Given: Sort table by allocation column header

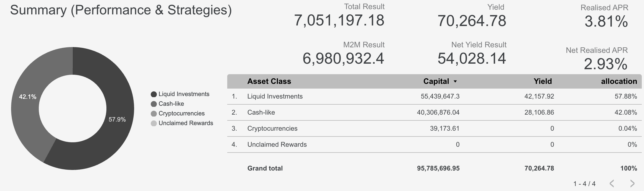Looking at the screenshot, I should coord(619,81).
